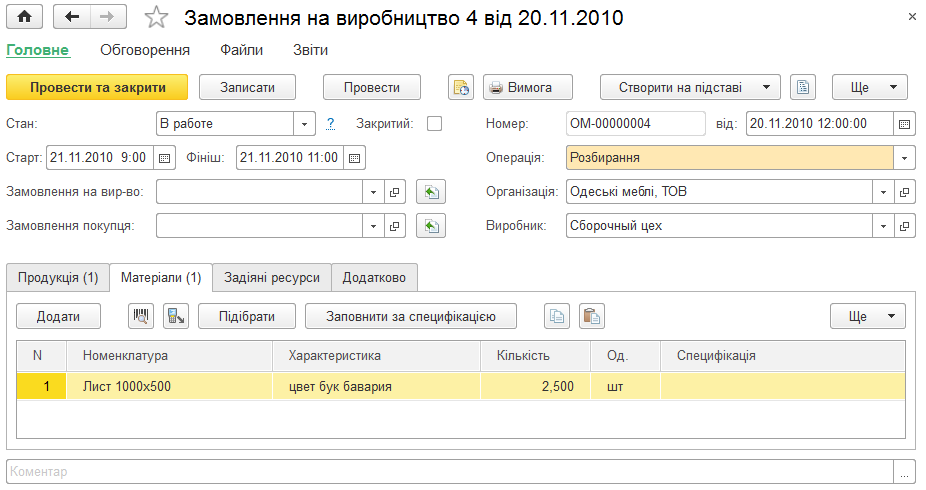The height and width of the screenshot is (490, 926).
Task: Switch to the Продукція (1) tab
Action: click(58, 277)
